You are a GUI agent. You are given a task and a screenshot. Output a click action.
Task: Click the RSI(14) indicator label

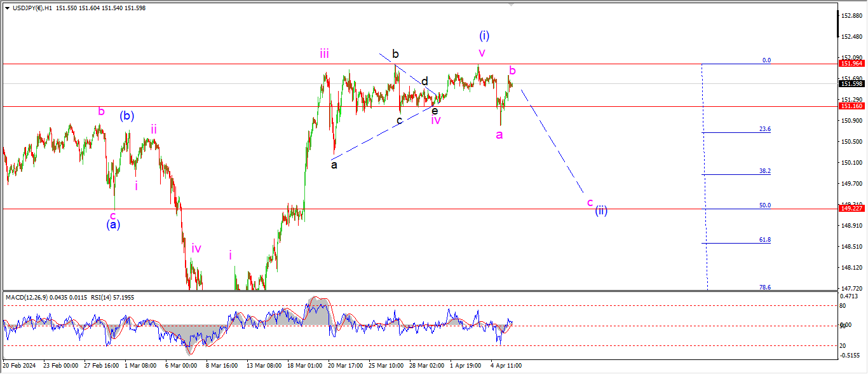pyautogui.click(x=98, y=297)
